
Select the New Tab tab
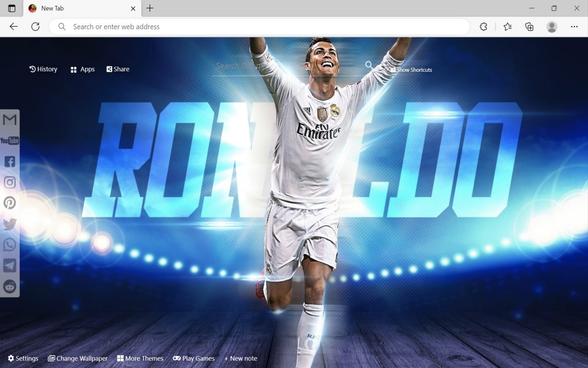[x=82, y=8]
